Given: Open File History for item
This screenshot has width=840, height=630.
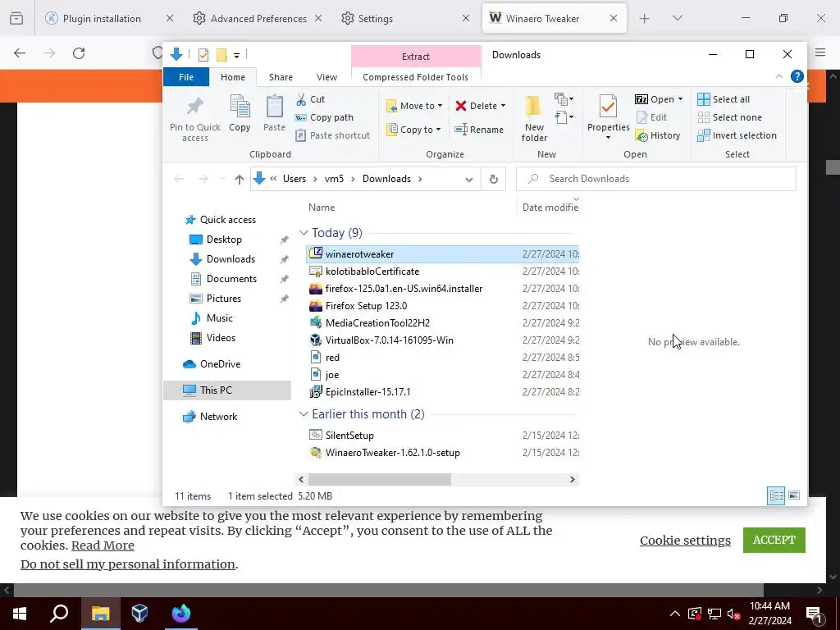Looking at the screenshot, I should point(658,135).
